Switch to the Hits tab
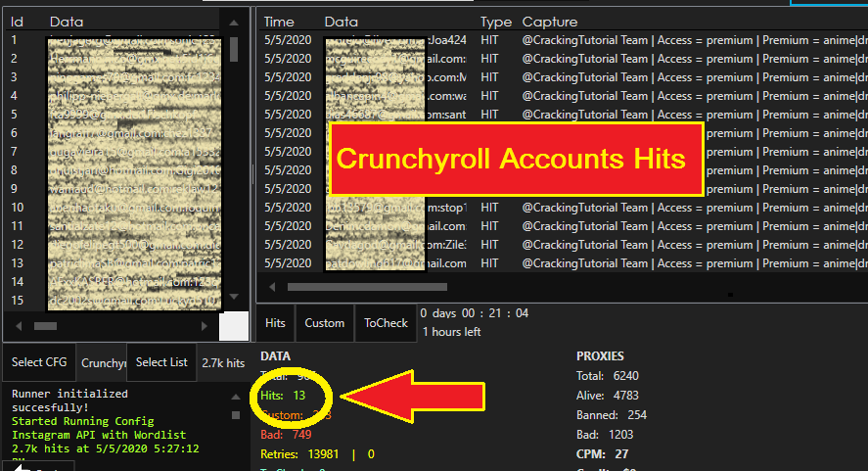Image resolution: width=868 pixels, height=471 pixels. [x=275, y=323]
